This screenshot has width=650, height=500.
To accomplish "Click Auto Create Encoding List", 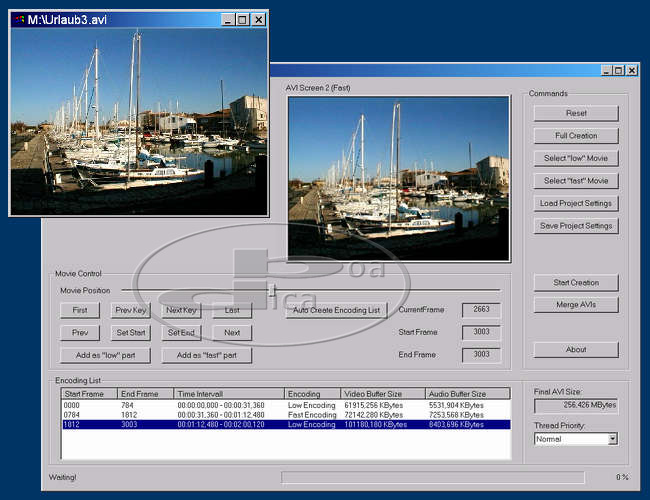I will coord(336,310).
